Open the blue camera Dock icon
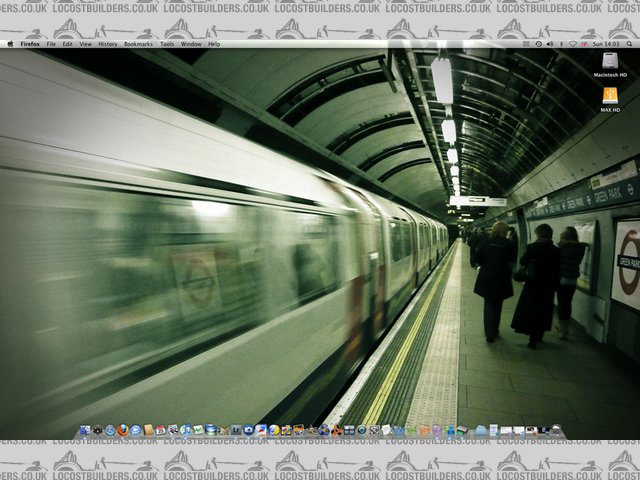 249,430
